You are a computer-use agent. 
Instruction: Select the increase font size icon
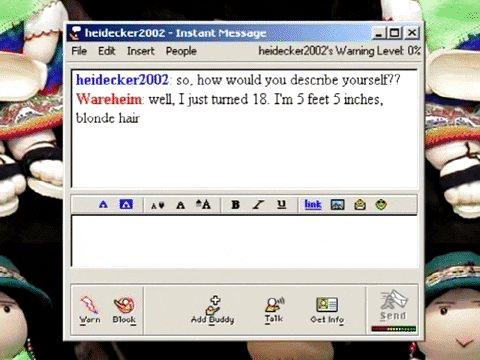(203, 204)
